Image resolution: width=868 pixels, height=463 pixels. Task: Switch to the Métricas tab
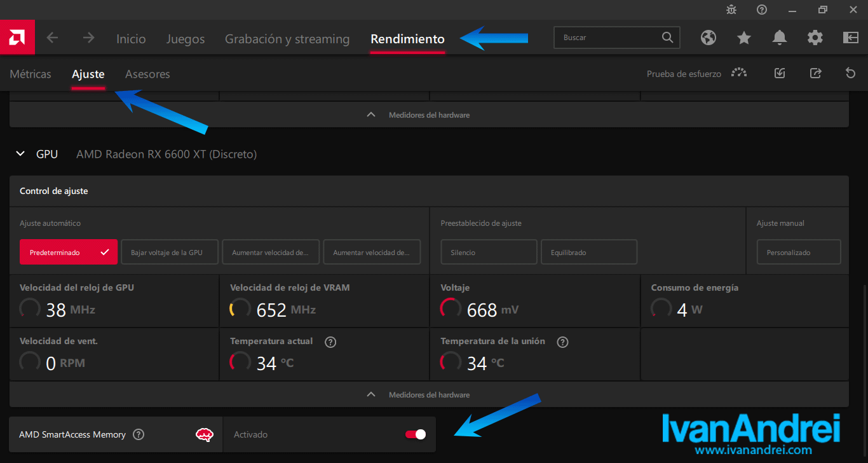pyautogui.click(x=30, y=74)
